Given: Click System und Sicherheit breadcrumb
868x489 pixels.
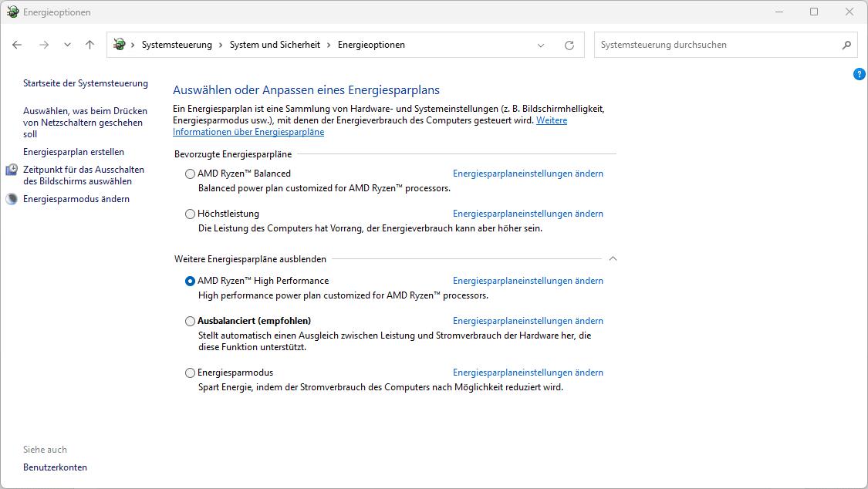Looking at the screenshot, I should coord(275,45).
